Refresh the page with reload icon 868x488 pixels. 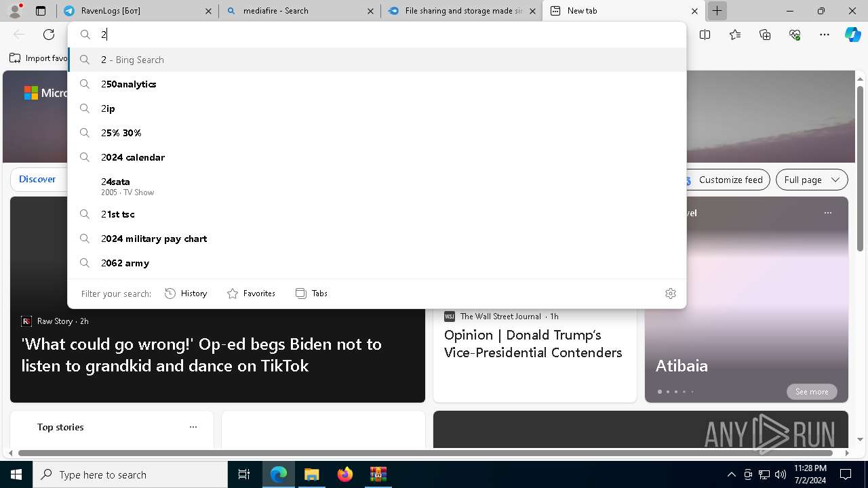(49, 35)
